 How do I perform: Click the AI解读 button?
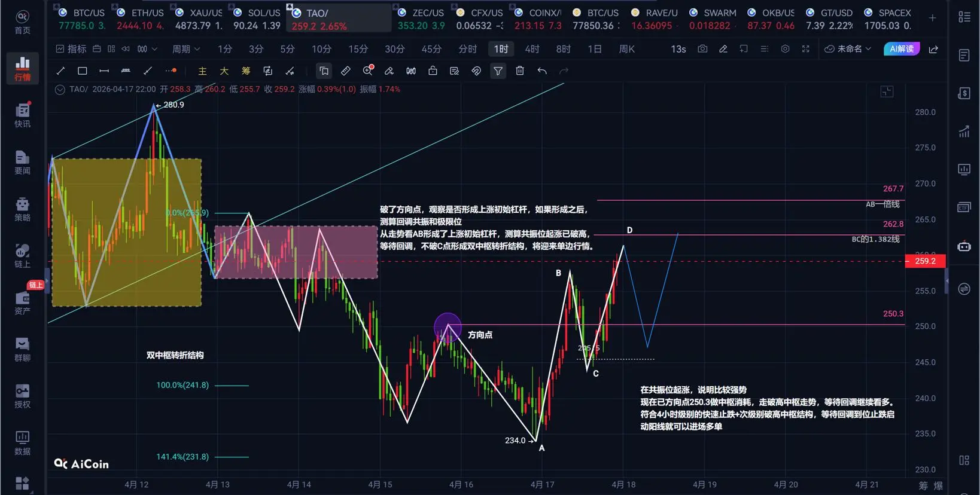point(902,49)
